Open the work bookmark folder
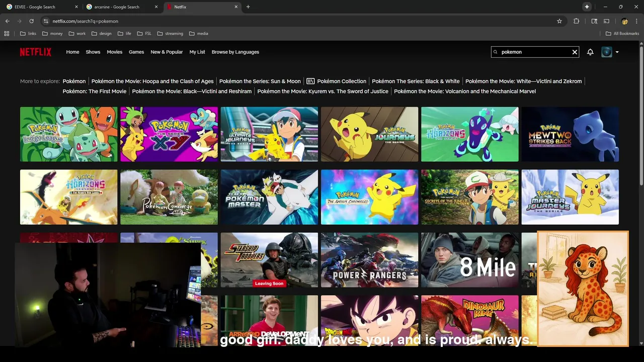The image size is (644, 362). point(77,34)
